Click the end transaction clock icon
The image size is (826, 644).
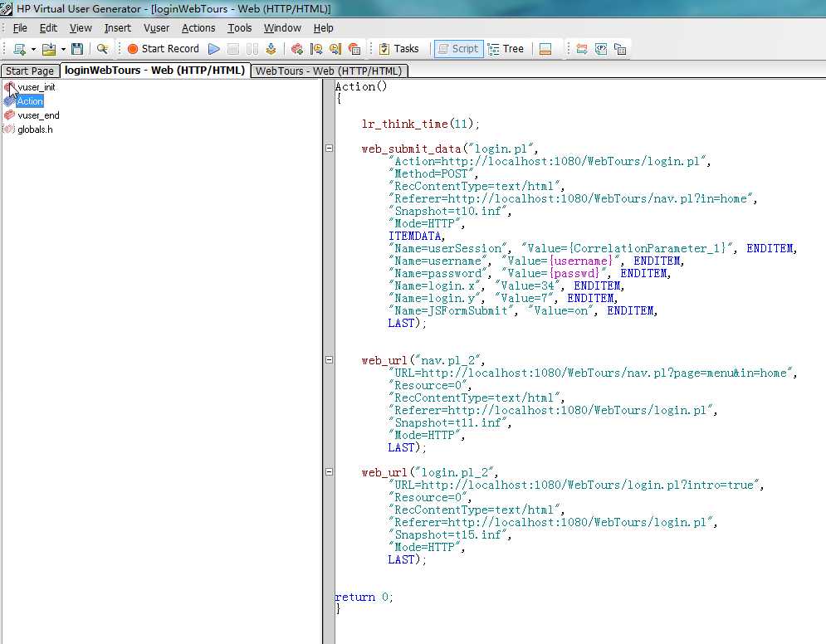coord(335,49)
